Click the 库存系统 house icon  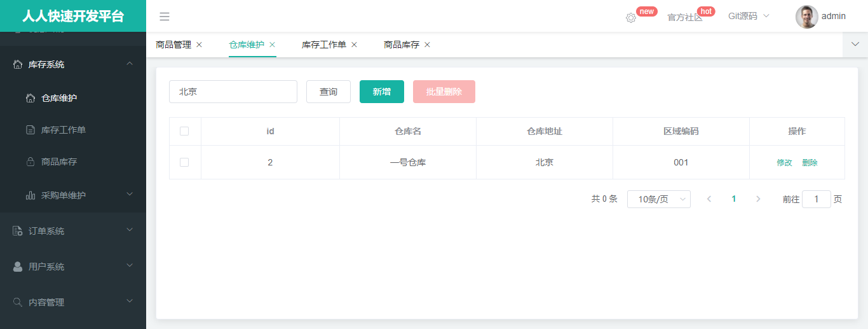tap(18, 64)
